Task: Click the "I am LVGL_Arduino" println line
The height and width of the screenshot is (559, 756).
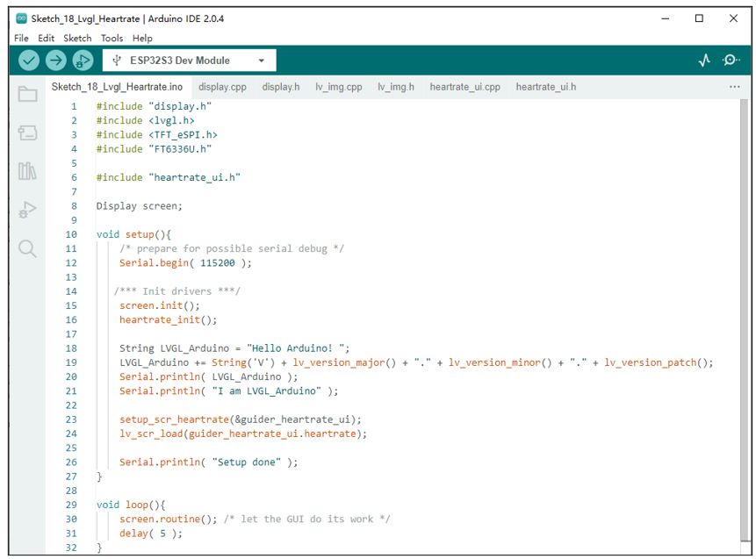Action: coord(229,391)
